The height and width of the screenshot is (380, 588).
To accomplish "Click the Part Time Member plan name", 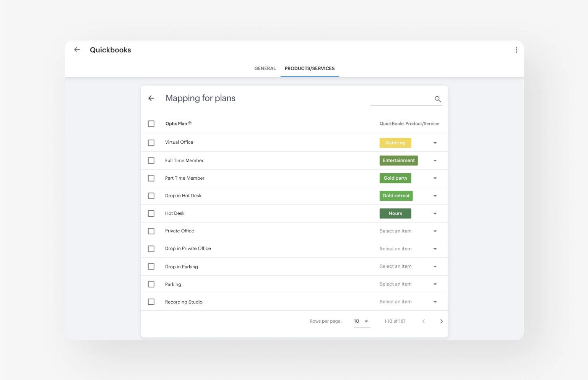I will coord(185,178).
